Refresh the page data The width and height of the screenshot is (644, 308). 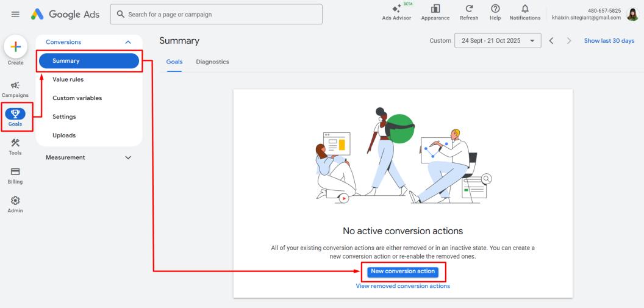(469, 9)
